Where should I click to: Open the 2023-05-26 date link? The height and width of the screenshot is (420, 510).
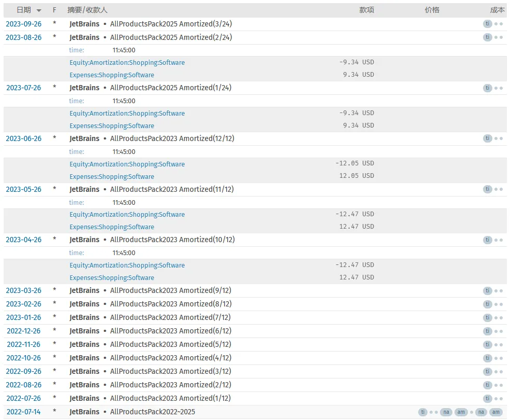point(24,189)
